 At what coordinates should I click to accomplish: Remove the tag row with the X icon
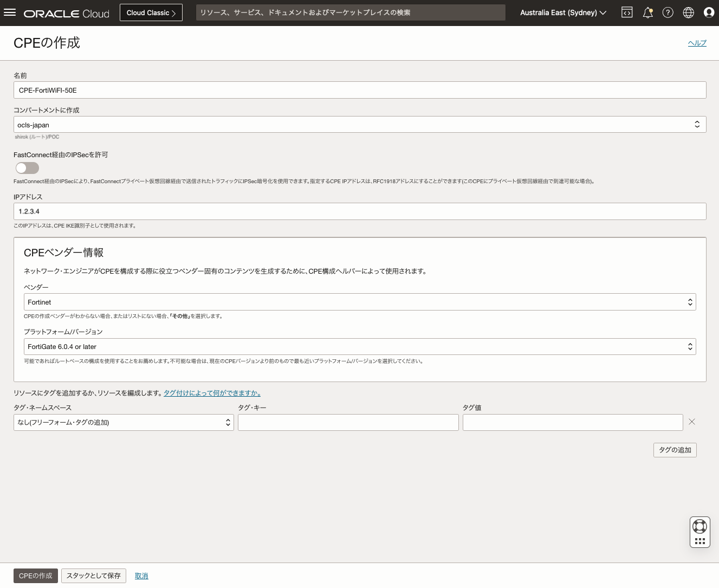pos(692,422)
